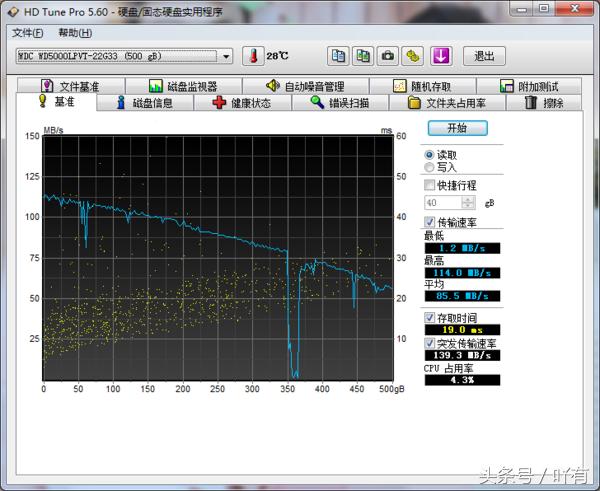600x491 pixels.
Task: Uncheck the 传输速率 transfer rate checkbox
Action: (430, 221)
